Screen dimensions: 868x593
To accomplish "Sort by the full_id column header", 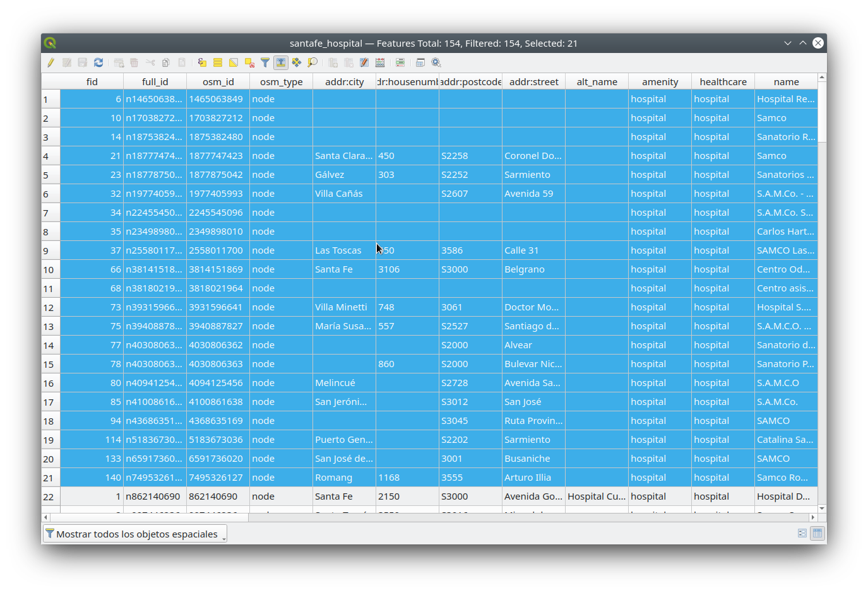I will point(155,81).
